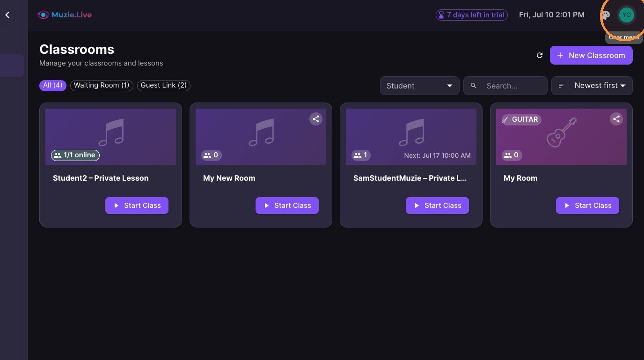Click the GUITAR tag on My Room
The width and height of the screenshot is (644, 360).
pos(521,119)
